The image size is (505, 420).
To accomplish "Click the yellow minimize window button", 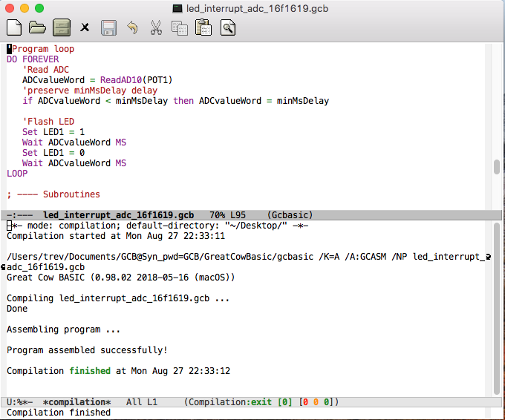I will point(25,8).
